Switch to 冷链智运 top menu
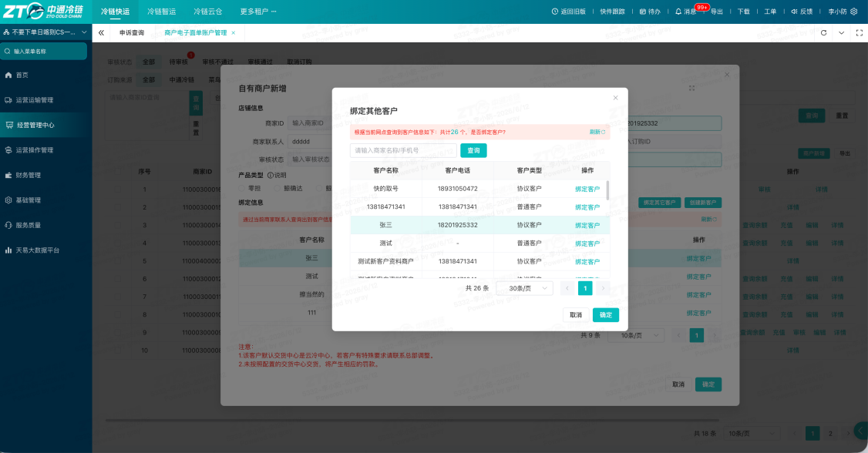Viewport: 868px width, 453px height. click(162, 12)
